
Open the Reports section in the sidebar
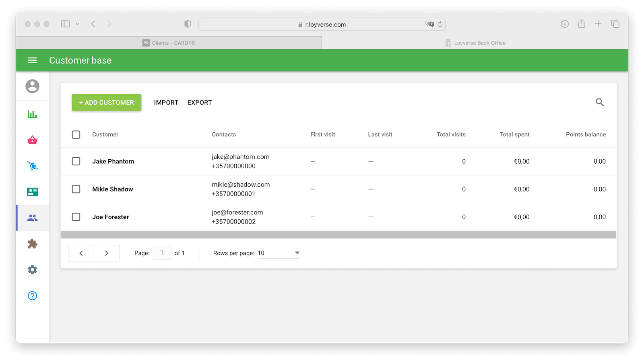[x=32, y=114]
